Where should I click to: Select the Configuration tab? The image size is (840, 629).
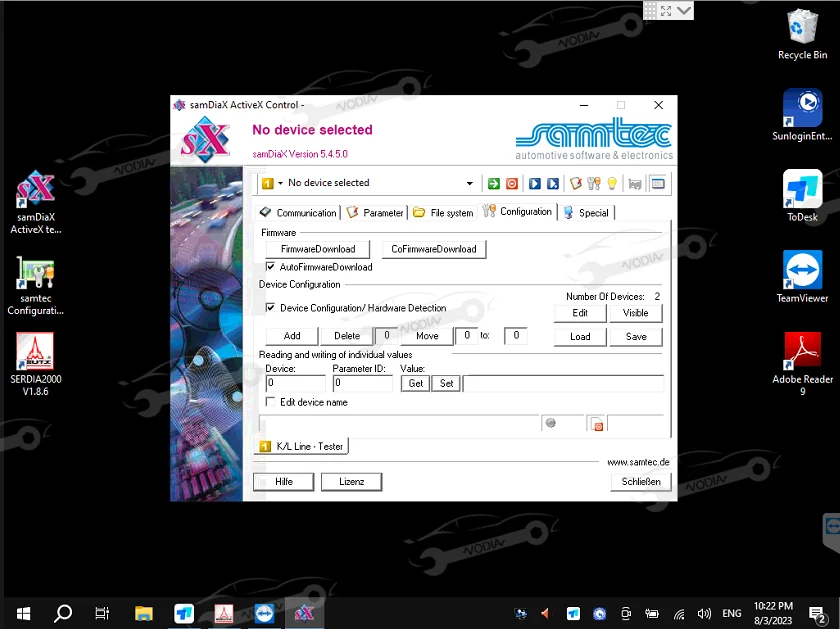[518, 212]
